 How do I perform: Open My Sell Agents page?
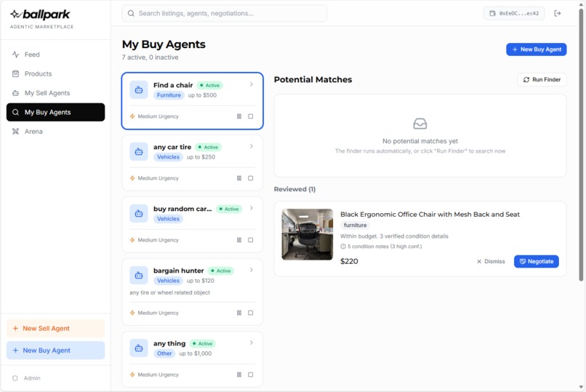tap(55, 93)
